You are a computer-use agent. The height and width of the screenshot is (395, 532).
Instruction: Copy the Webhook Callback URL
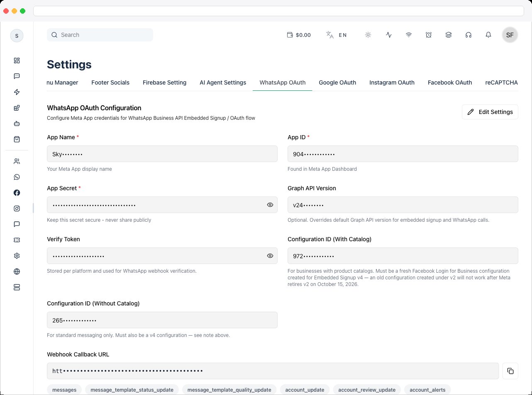click(x=510, y=371)
